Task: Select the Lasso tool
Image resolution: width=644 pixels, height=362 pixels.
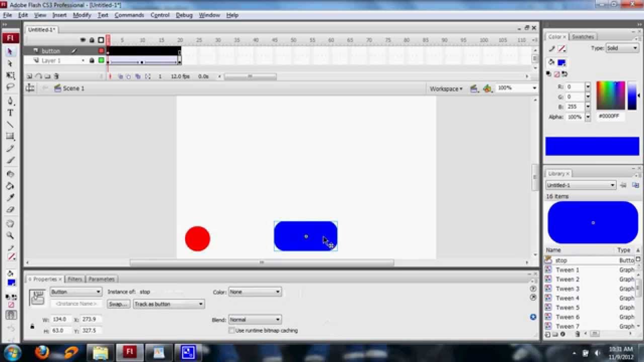Action: 10,87
